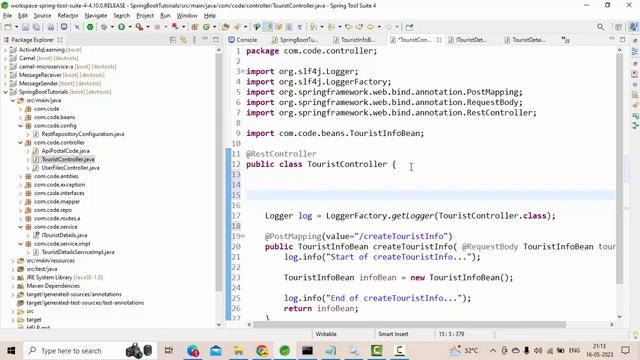Click the Save toolbar icon

[x=25, y=27]
